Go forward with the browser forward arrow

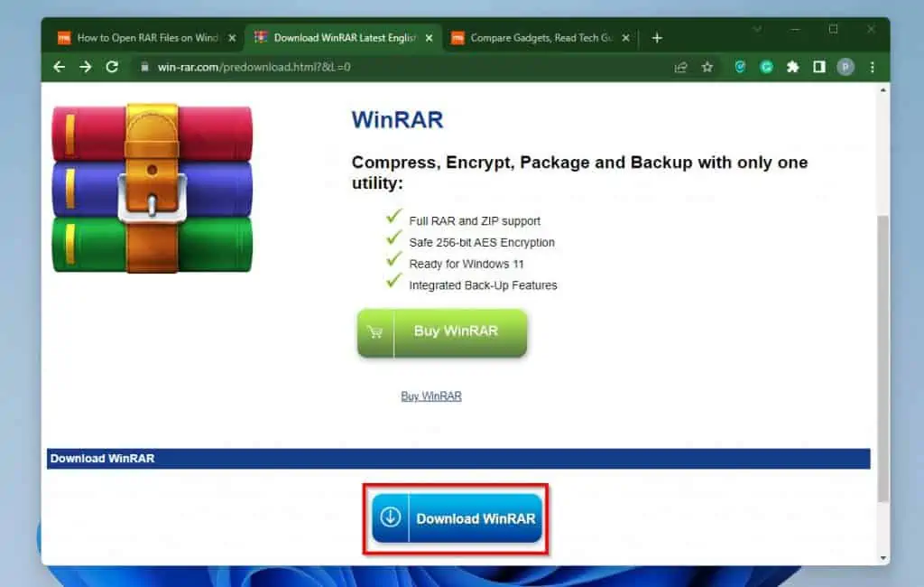[x=86, y=67]
